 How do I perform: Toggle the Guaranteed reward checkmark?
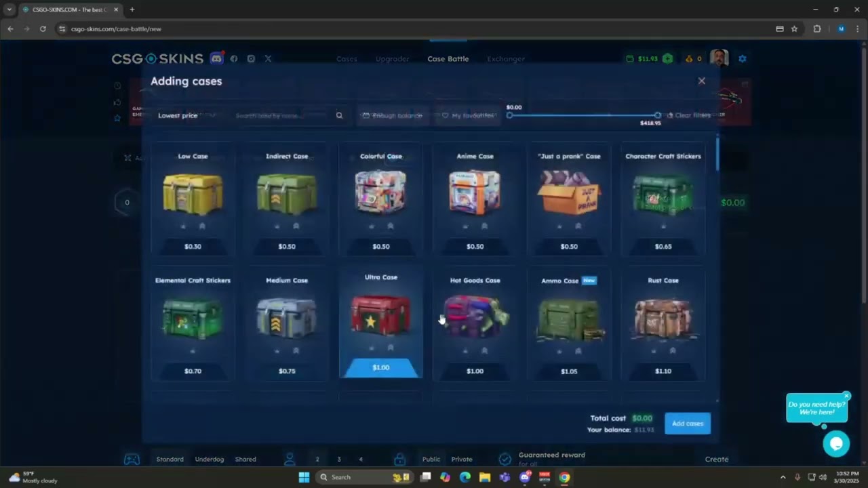coord(505,459)
